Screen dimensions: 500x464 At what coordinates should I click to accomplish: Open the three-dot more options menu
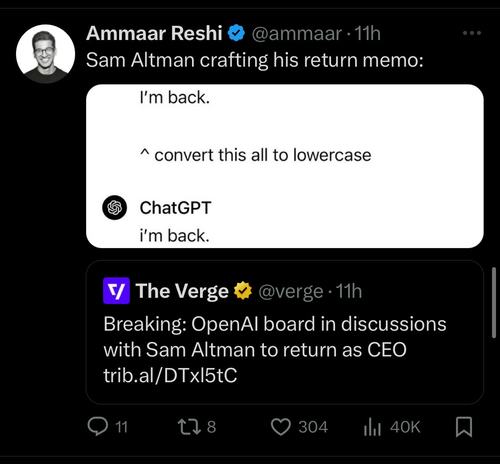[472, 33]
